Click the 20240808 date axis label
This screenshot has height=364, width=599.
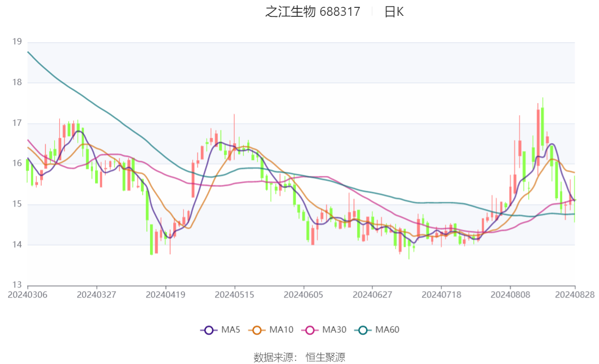[x=510, y=295]
